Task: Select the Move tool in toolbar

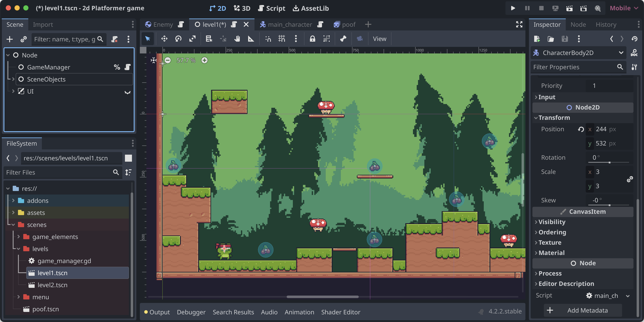Action: pyautogui.click(x=164, y=39)
